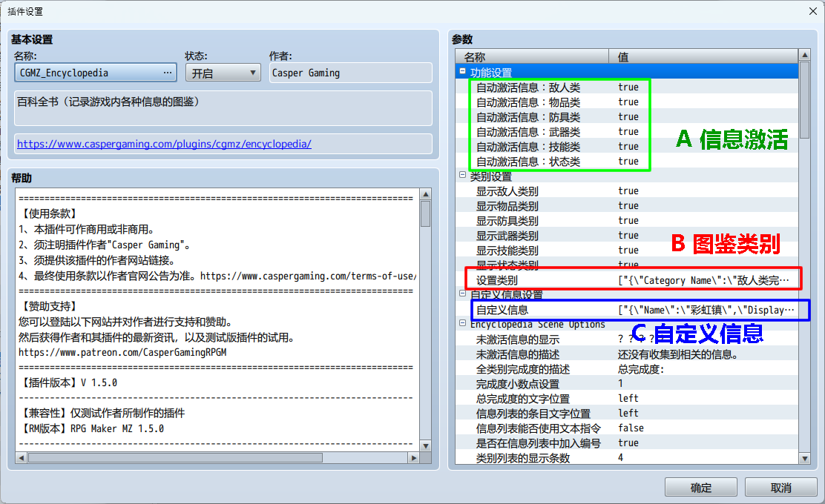Select the 显示防具类别 parameter row
The width and height of the screenshot is (825, 504).
click(627, 220)
